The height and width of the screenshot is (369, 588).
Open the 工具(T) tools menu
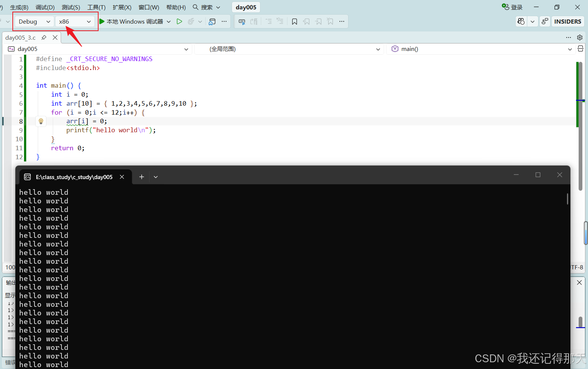click(96, 7)
